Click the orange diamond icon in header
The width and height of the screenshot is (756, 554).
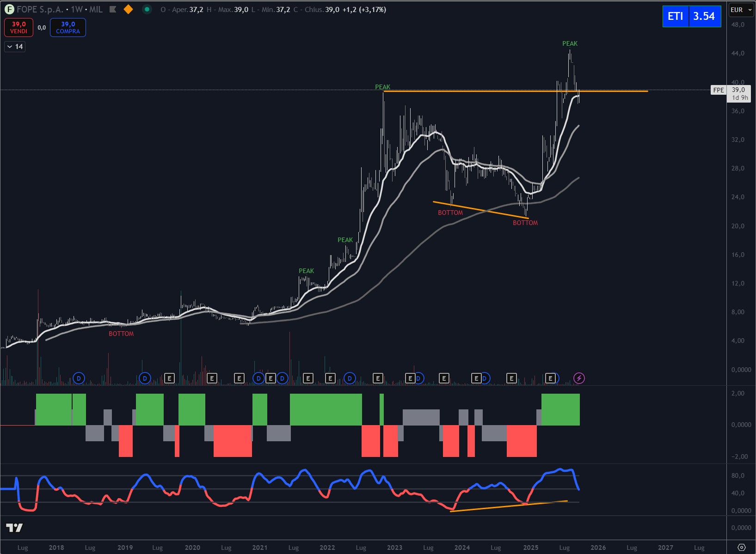coord(129,9)
